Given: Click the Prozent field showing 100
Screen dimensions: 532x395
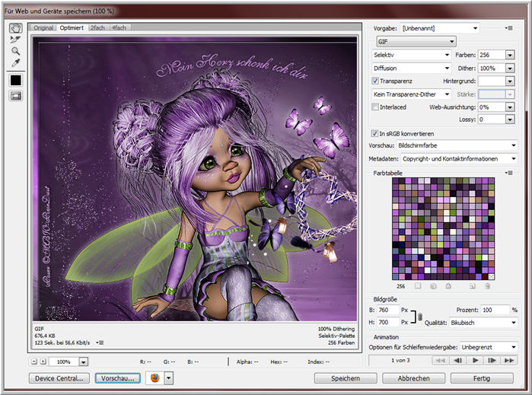Looking at the screenshot, I should pyautogui.click(x=495, y=310).
